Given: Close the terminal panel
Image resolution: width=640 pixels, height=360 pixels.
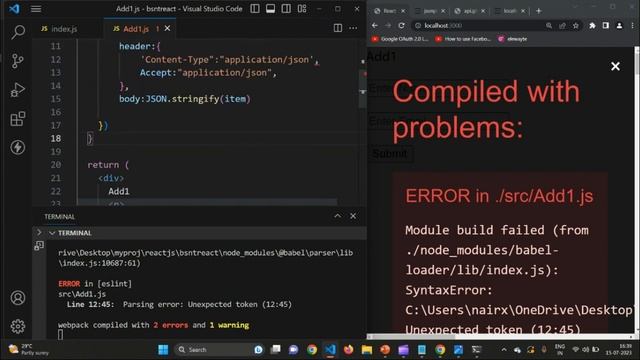Looking at the screenshot, I should point(353,216).
